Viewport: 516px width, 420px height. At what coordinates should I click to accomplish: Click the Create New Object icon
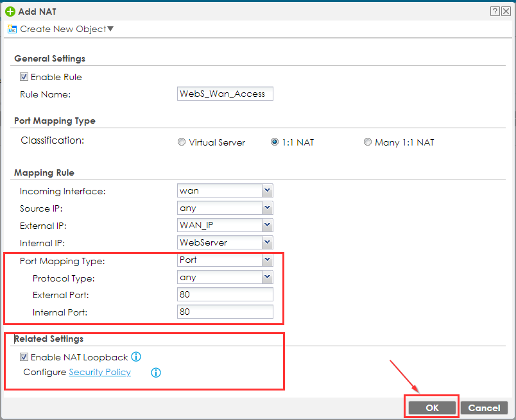point(12,29)
